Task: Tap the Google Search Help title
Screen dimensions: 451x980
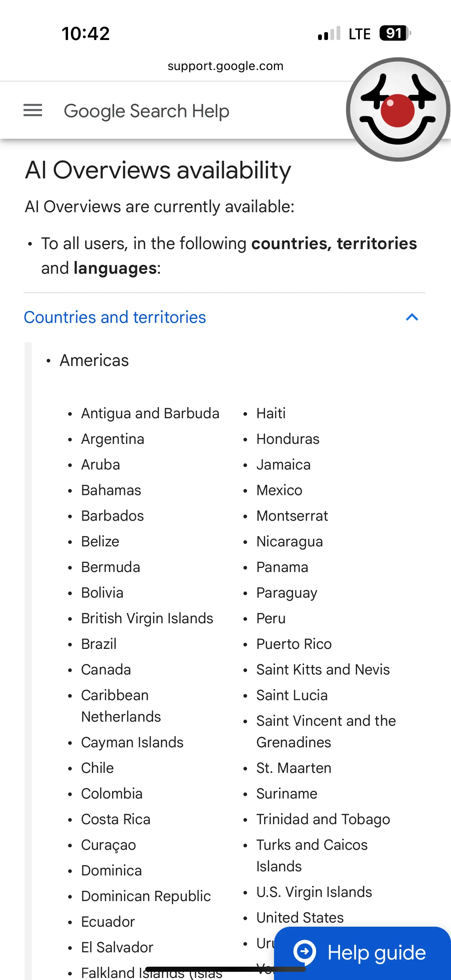Action: coord(146,111)
